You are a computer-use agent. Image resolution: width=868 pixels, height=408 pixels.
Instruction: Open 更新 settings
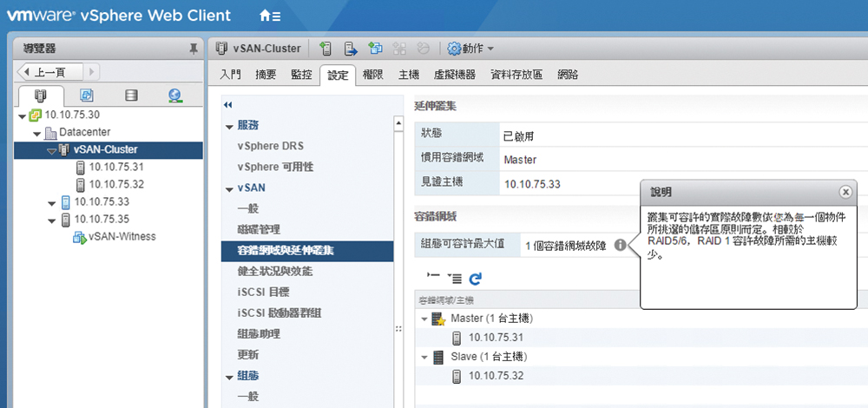click(248, 355)
